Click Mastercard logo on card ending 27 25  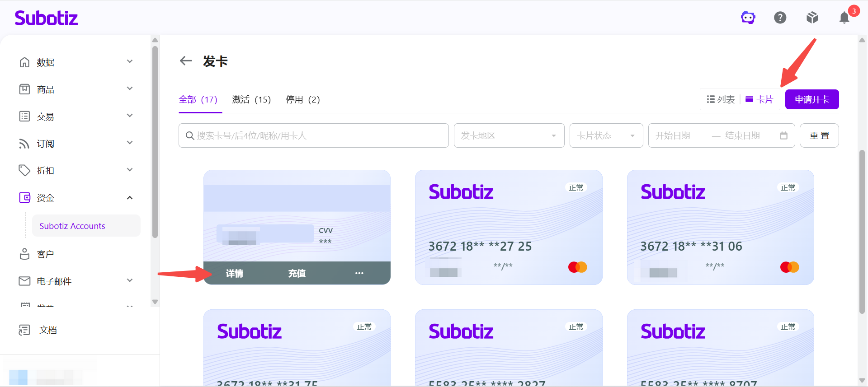(x=577, y=267)
